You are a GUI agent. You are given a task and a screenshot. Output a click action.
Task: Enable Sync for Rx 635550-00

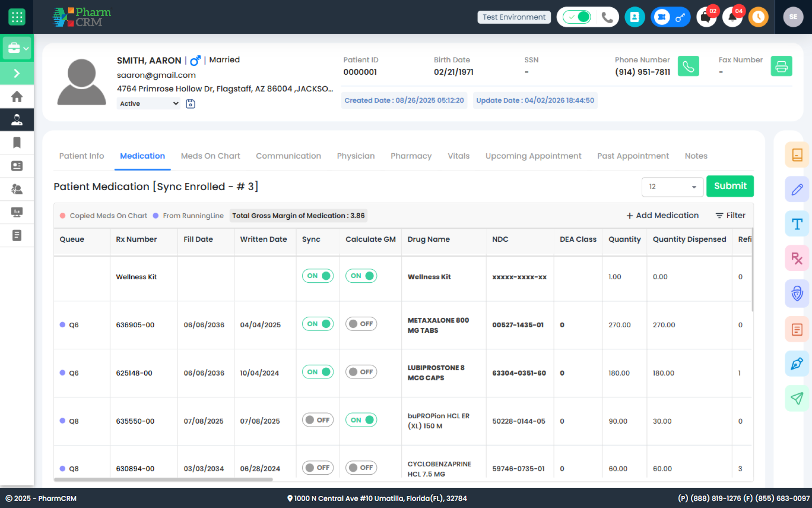point(318,420)
